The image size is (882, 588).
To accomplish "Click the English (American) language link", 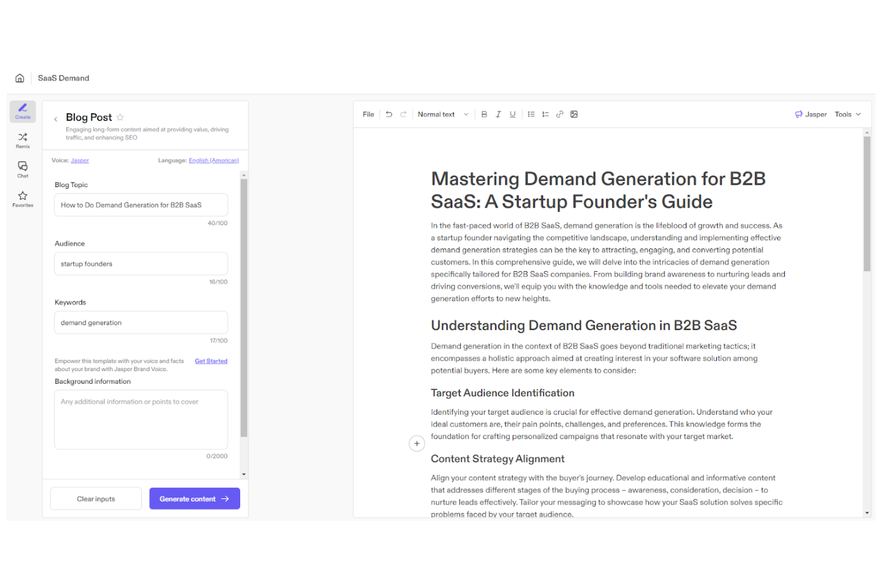I will (213, 160).
